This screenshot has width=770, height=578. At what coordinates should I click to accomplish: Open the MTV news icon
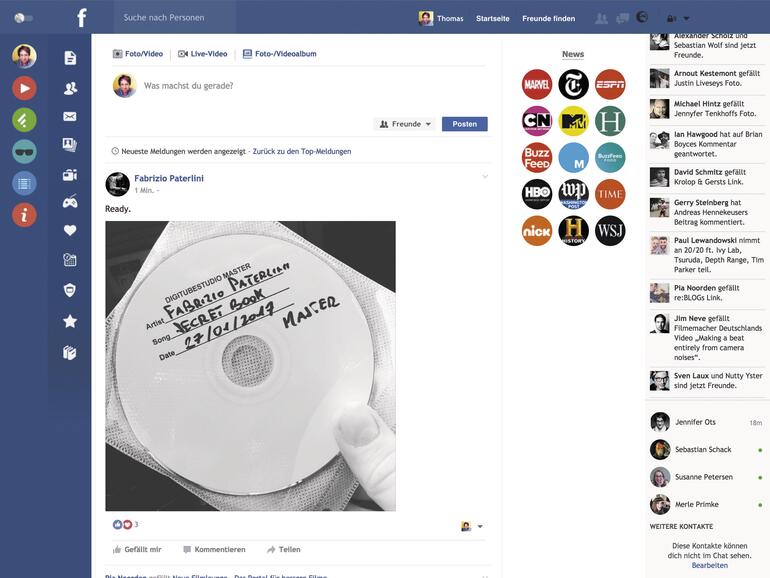pyautogui.click(x=573, y=121)
